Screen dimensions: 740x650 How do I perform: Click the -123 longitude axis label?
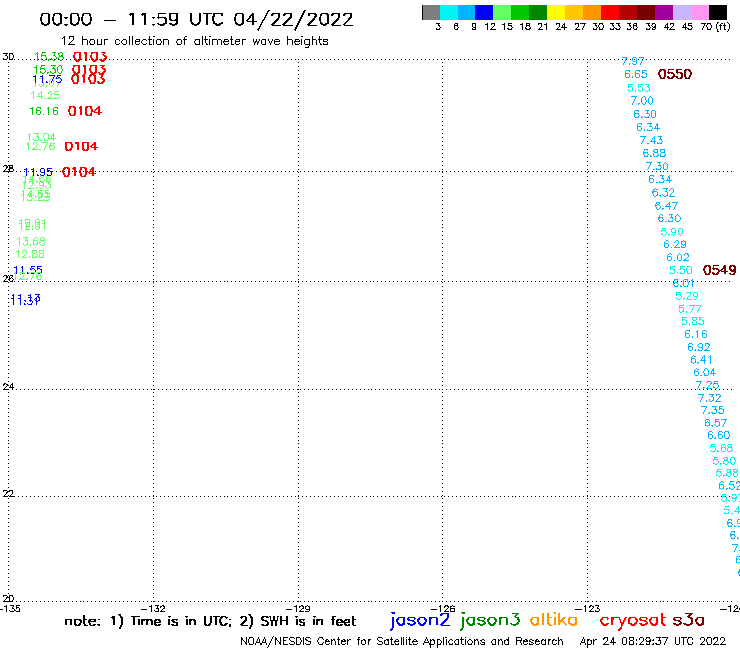[x=589, y=608]
